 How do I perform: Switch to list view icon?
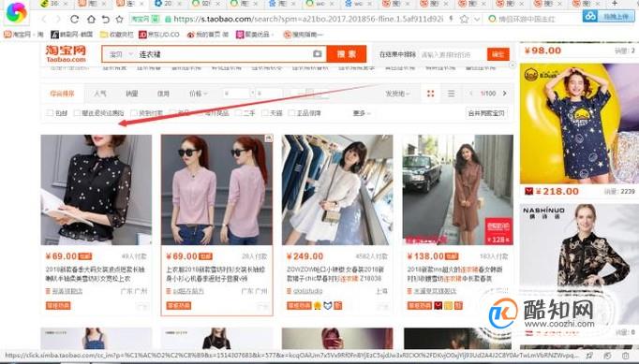[x=451, y=94]
